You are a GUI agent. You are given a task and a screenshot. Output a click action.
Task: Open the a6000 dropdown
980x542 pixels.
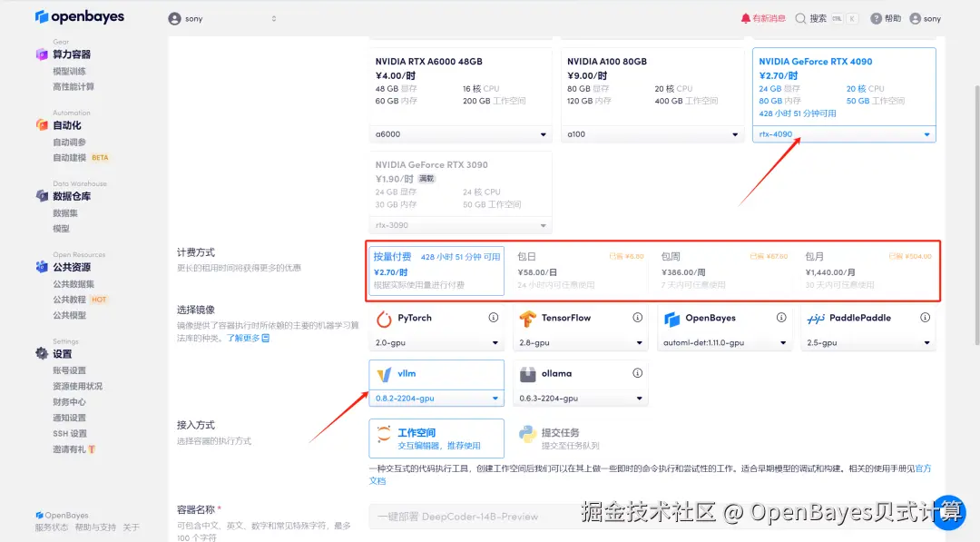point(461,134)
